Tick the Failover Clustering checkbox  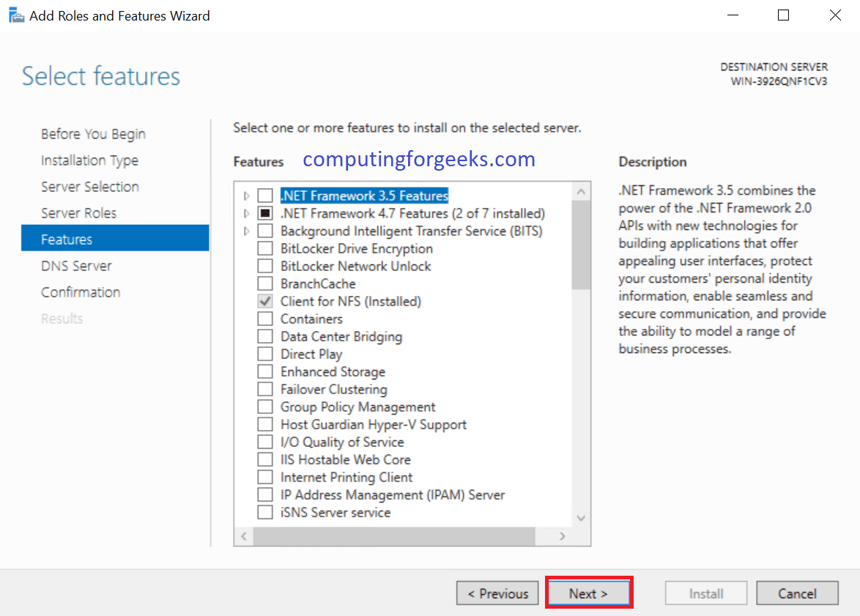[x=265, y=390]
